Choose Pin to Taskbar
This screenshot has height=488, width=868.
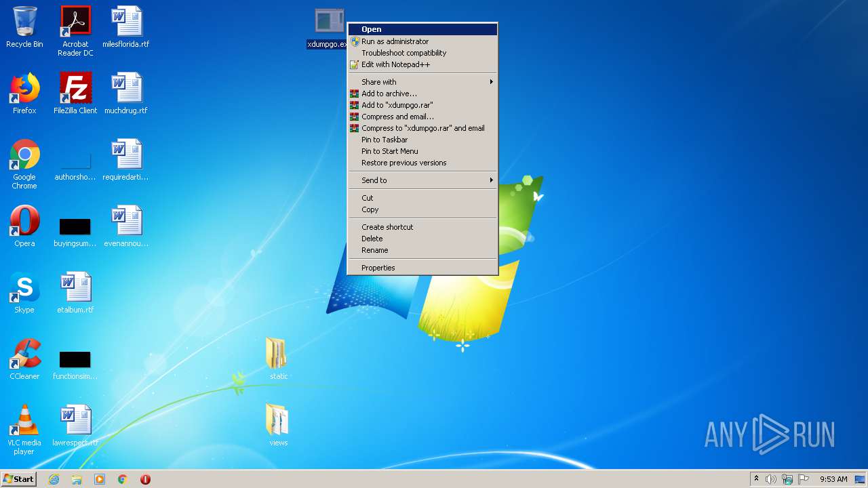click(423, 140)
